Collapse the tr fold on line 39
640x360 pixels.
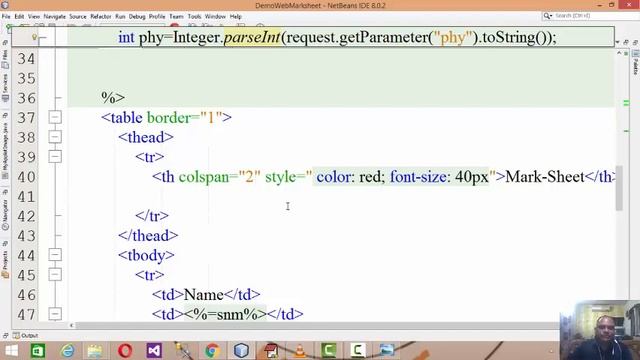pos(55,156)
